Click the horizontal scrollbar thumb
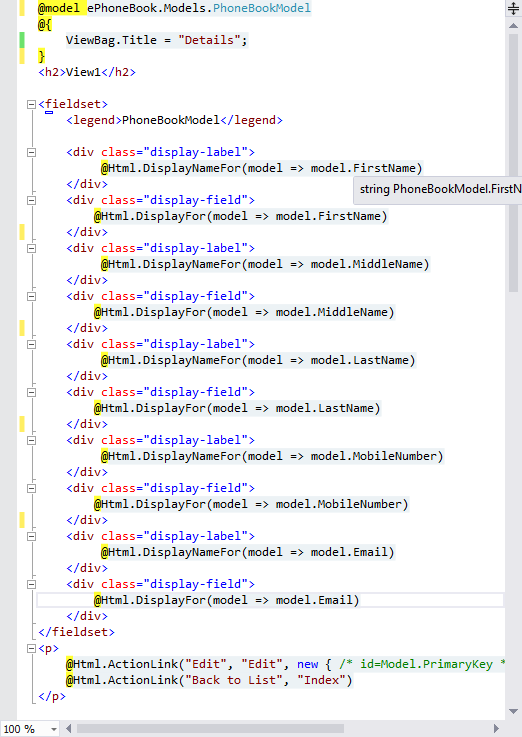Screen dimensions: 522x737 [x=210, y=729]
